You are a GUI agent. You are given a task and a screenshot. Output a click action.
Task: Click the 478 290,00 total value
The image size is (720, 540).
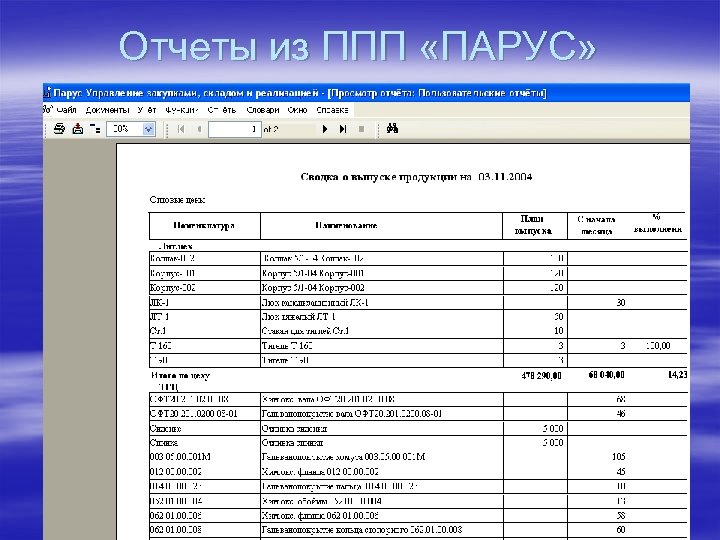click(x=541, y=376)
